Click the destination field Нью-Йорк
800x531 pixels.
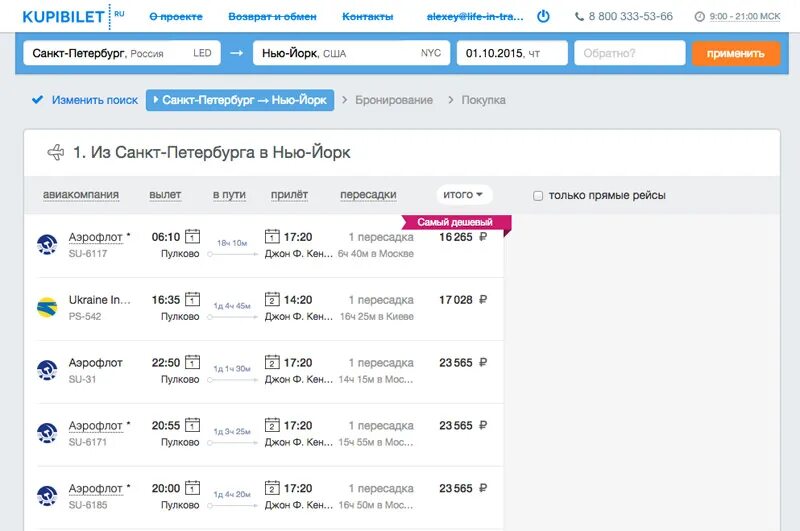352,53
